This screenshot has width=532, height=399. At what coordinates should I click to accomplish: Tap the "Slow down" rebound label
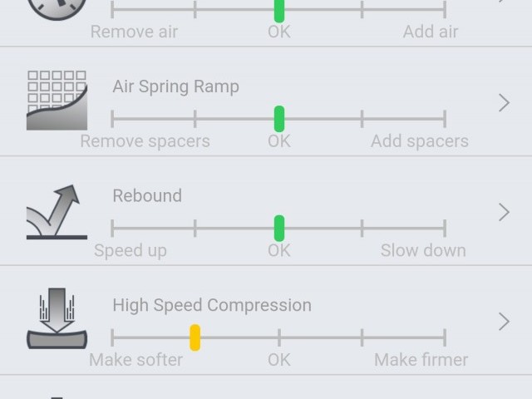pos(423,250)
